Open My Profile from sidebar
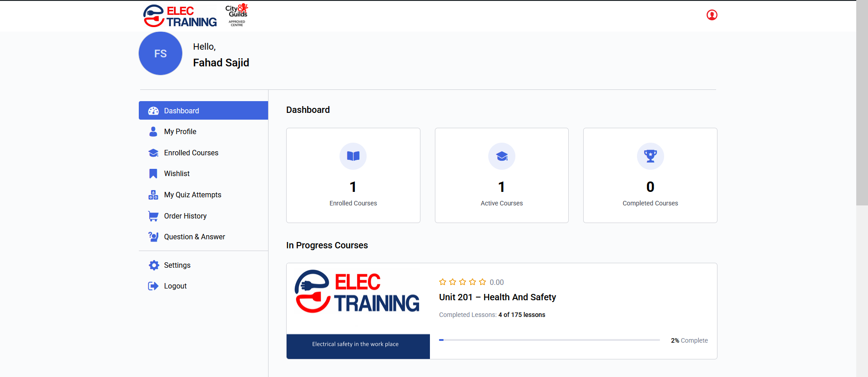This screenshot has height=377, width=868. 180,132
